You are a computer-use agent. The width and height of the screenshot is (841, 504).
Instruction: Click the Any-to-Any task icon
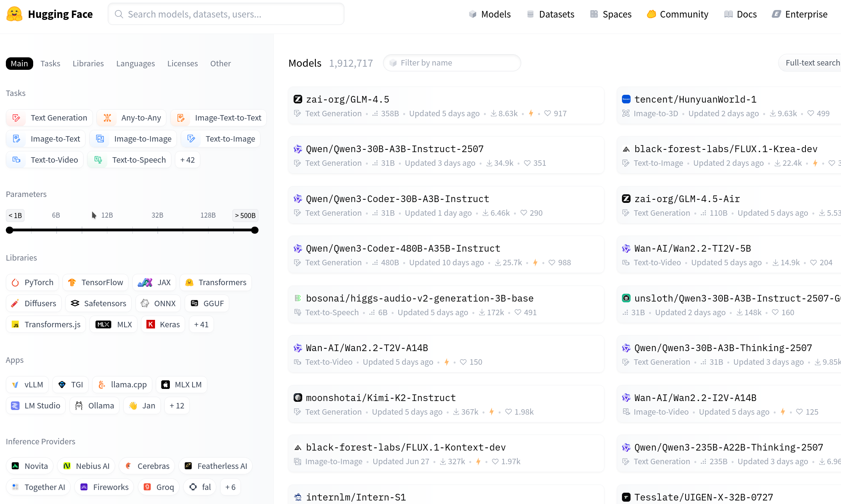click(107, 118)
